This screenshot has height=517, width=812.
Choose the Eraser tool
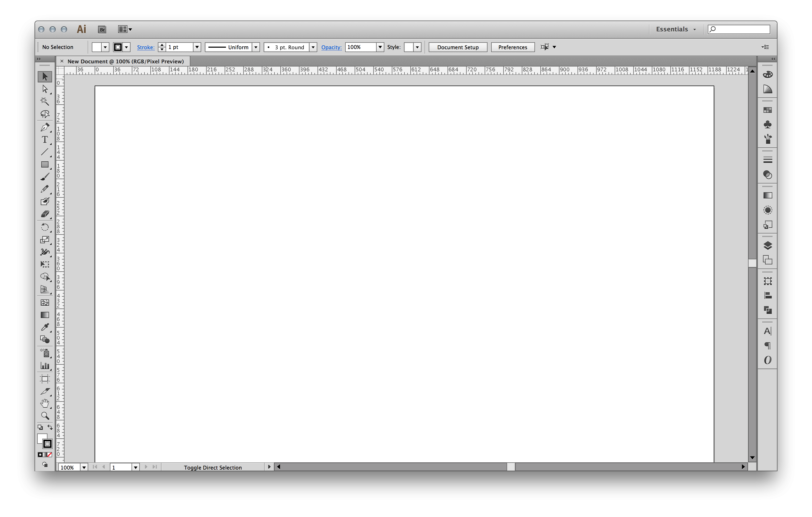(x=45, y=214)
